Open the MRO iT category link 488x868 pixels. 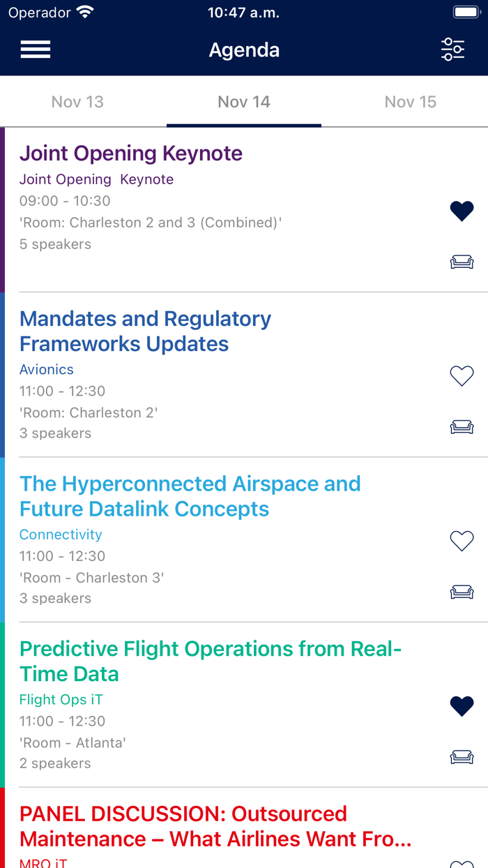43,864
